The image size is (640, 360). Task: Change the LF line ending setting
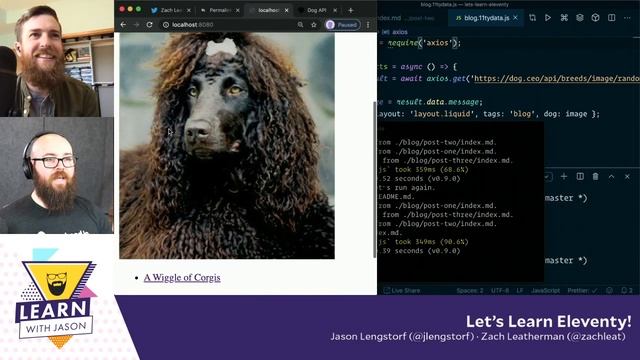click(x=520, y=291)
